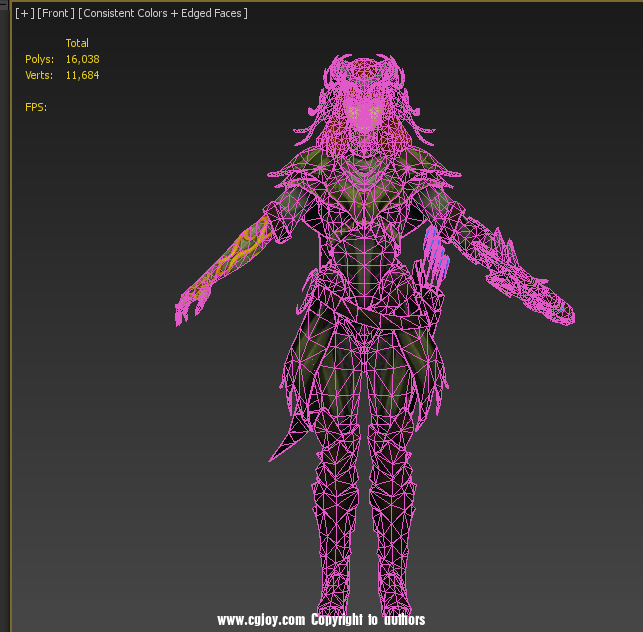Select the character's head mesh

pyautogui.click(x=363, y=103)
